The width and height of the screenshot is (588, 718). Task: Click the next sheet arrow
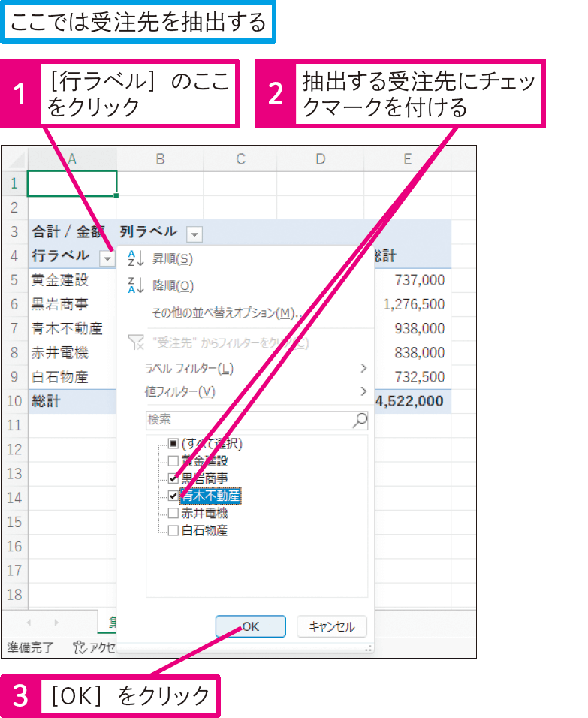[x=56, y=623]
